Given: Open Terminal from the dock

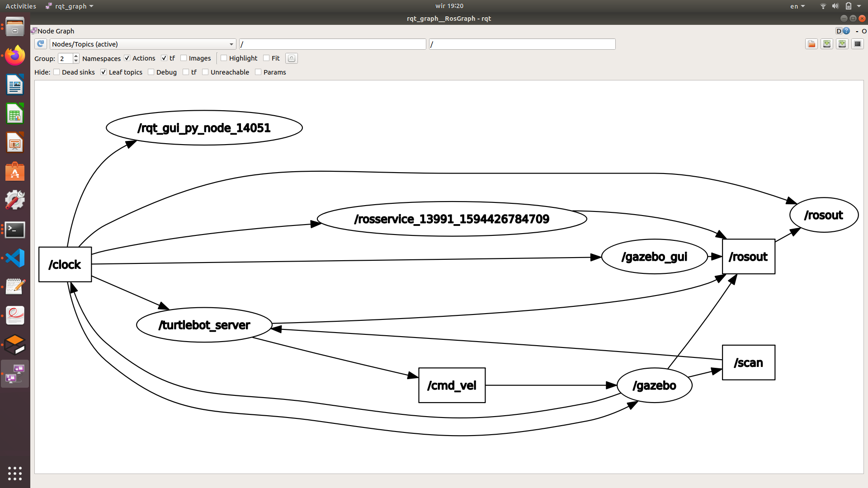Looking at the screenshot, I should pyautogui.click(x=15, y=230).
